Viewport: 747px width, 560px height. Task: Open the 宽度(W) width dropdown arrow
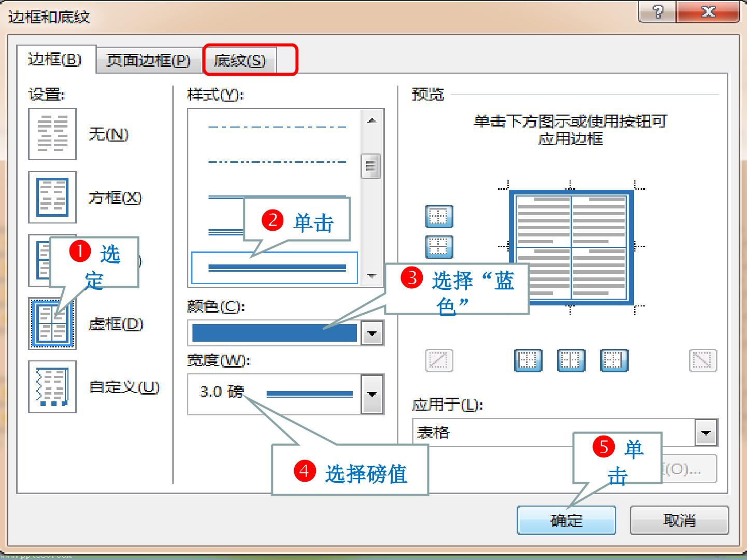372,394
